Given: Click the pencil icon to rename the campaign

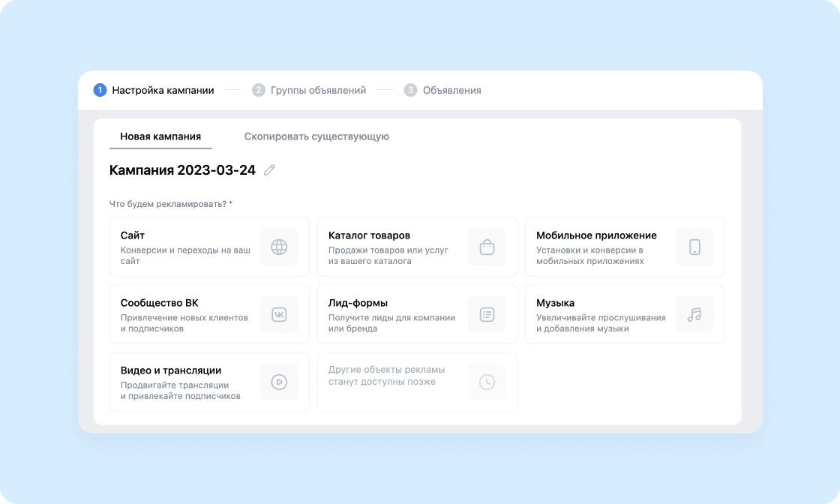Looking at the screenshot, I should (x=269, y=170).
